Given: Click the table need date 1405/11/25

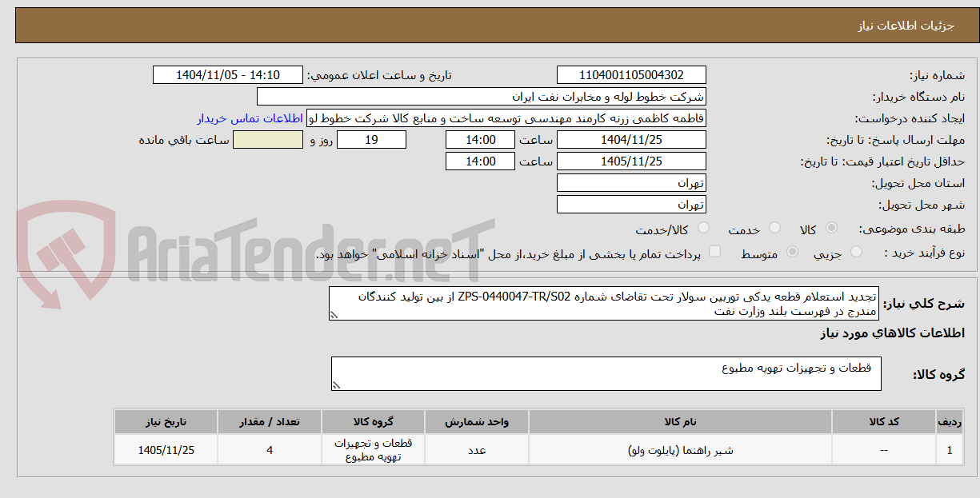Looking at the screenshot, I should (166, 450).
